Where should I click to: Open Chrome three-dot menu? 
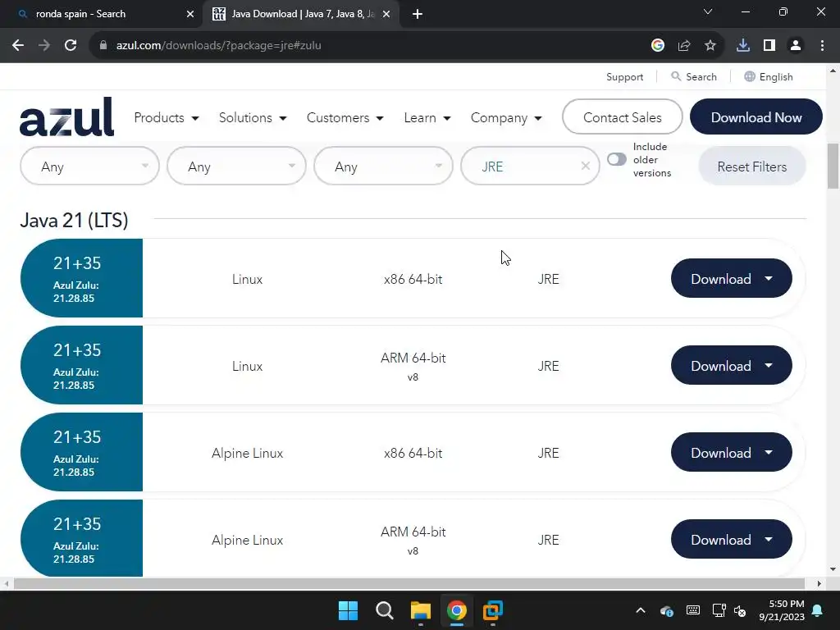click(822, 46)
